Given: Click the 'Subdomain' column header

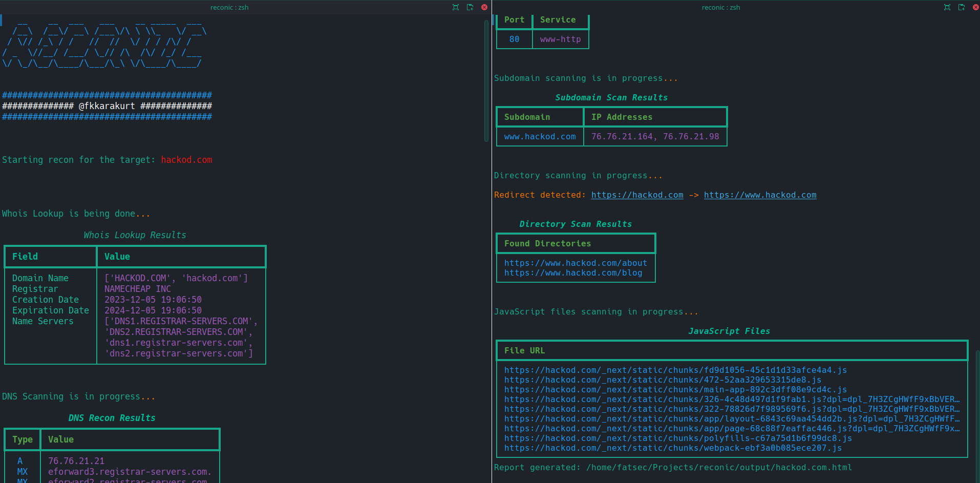Looking at the screenshot, I should click(x=527, y=117).
